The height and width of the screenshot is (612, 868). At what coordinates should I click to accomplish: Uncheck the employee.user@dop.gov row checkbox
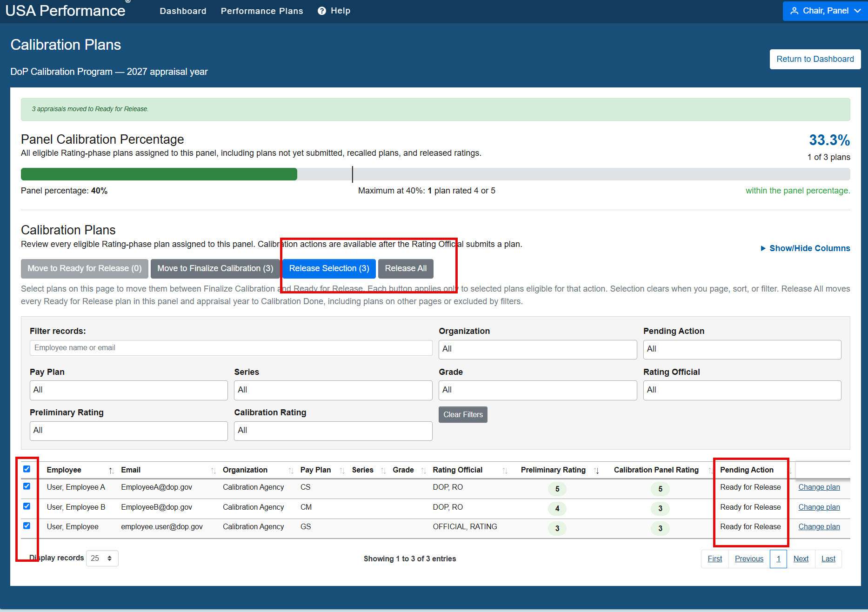27,526
